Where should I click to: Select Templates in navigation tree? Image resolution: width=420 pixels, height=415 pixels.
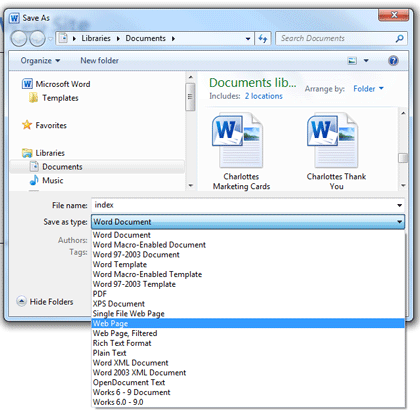[60, 98]
